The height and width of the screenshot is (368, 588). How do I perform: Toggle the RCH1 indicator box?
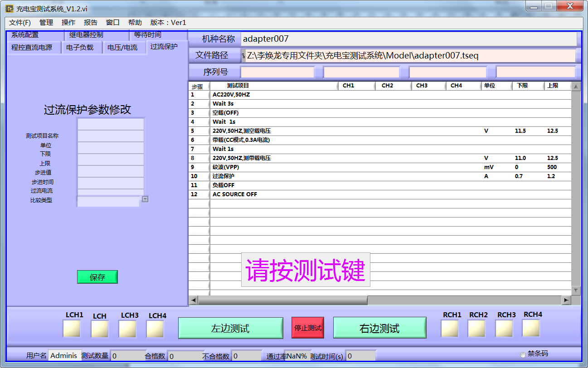(x=450, y=329)
